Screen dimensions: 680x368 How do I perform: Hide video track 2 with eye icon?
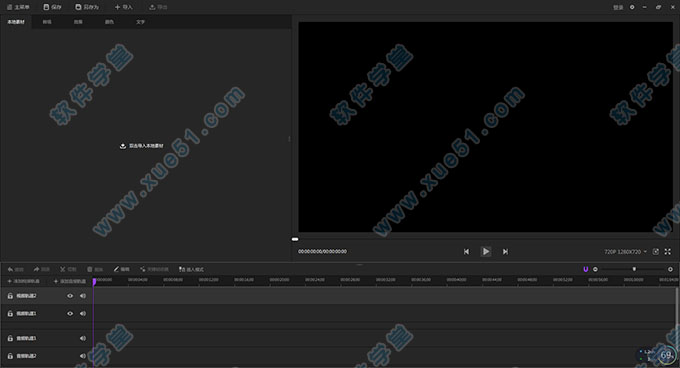click(x=70, y=296)
